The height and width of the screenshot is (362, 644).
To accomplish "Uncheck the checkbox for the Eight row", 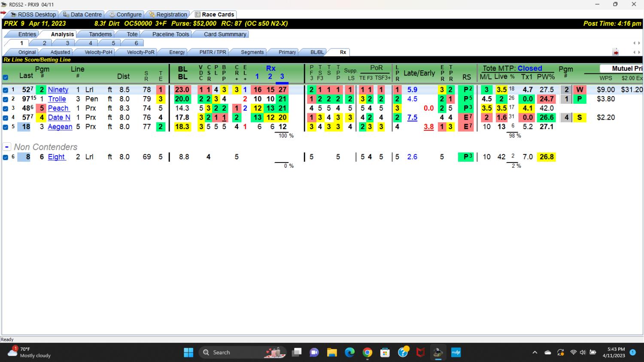I will [x=6, y=157].
